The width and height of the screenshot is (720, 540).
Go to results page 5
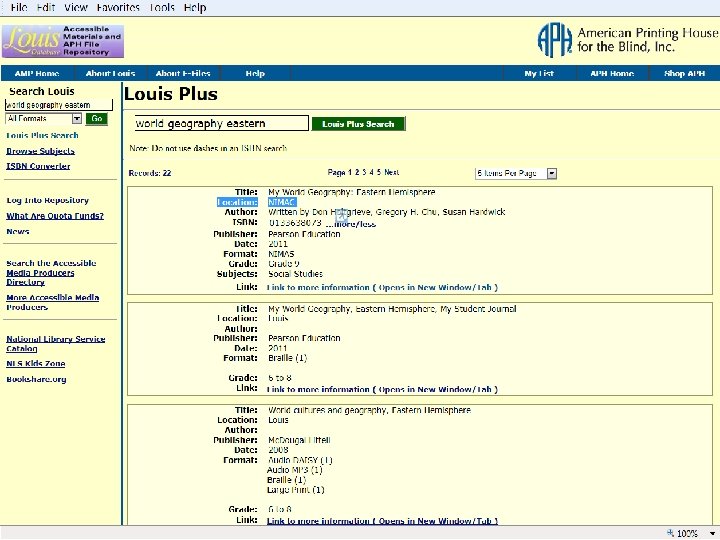(x=379, y=173)
